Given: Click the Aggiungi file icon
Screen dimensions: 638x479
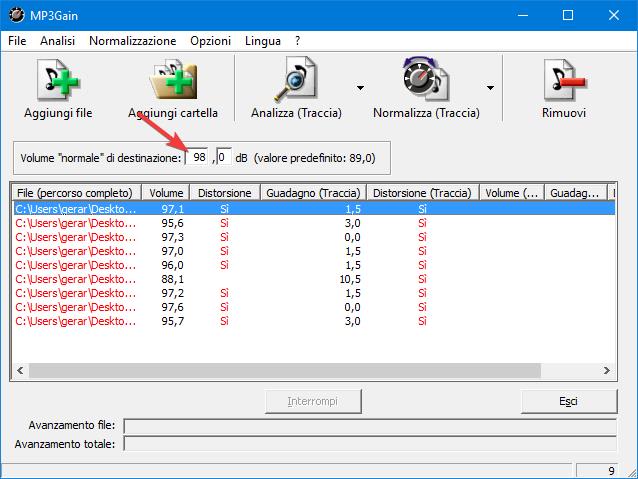Looking at the screenshot, I should point(58,80).
